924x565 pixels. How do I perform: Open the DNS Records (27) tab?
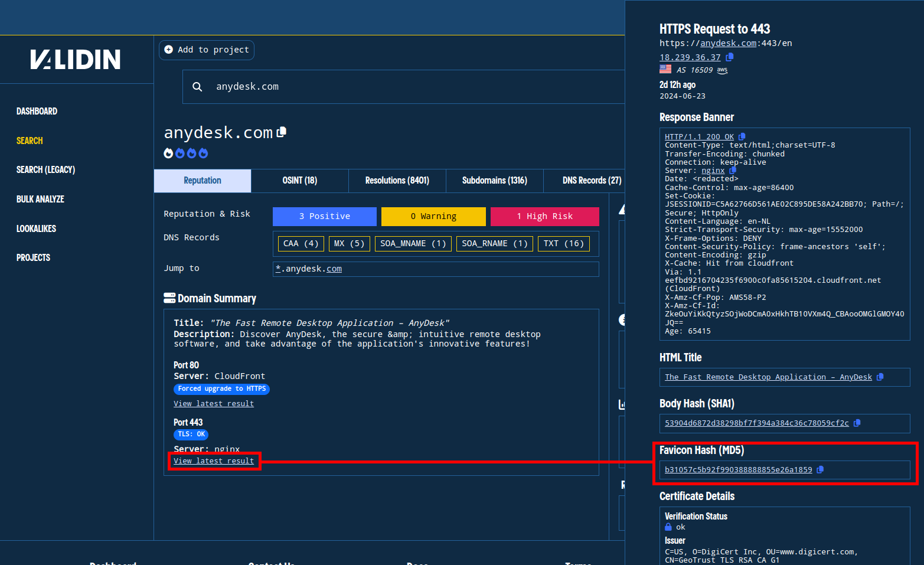pos(592,181)
